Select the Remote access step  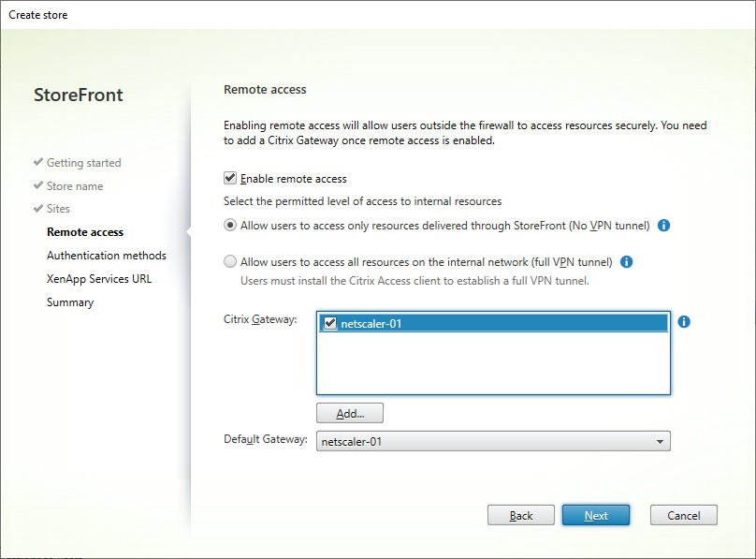85,231
